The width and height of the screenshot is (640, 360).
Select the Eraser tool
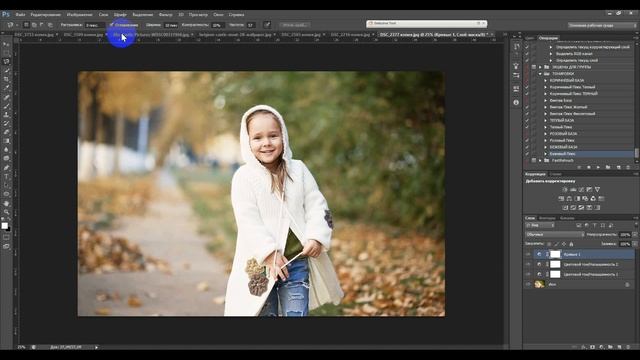(6, 132)
